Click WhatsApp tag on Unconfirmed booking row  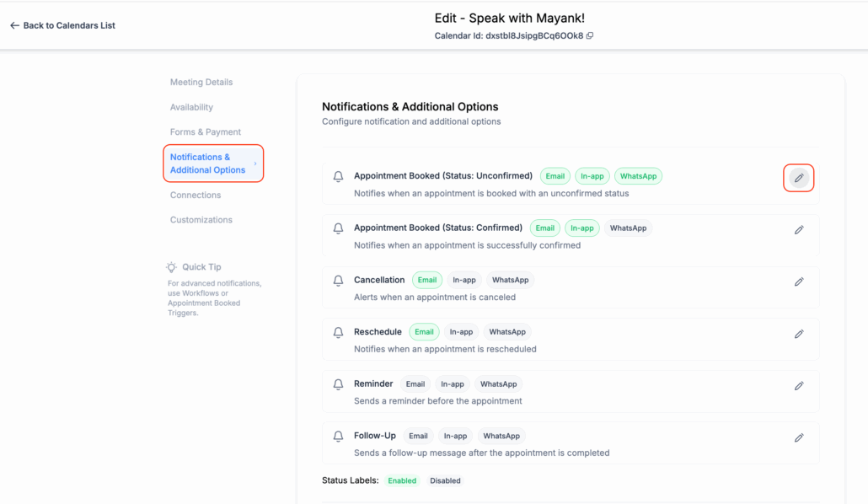638,176
